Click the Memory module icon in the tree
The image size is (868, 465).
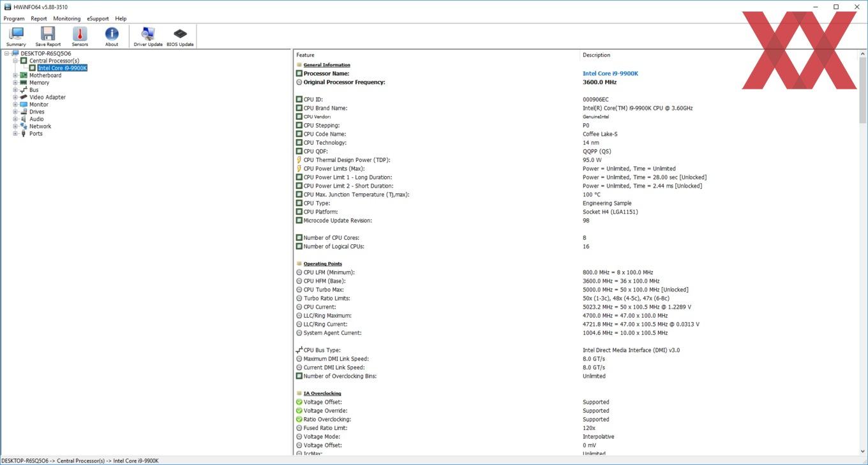point(24,83)
